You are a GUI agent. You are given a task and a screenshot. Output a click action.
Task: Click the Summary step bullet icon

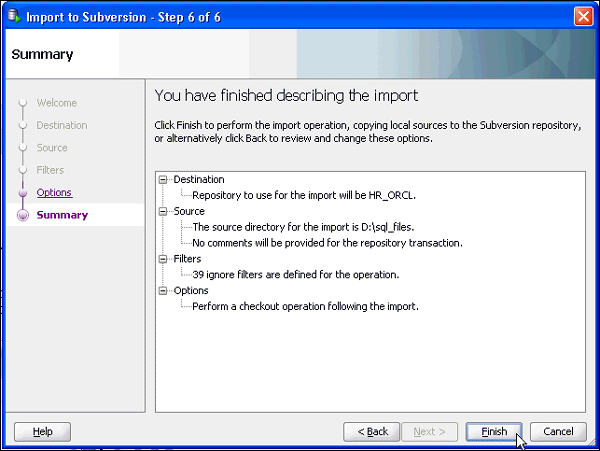tap(22, 215)
